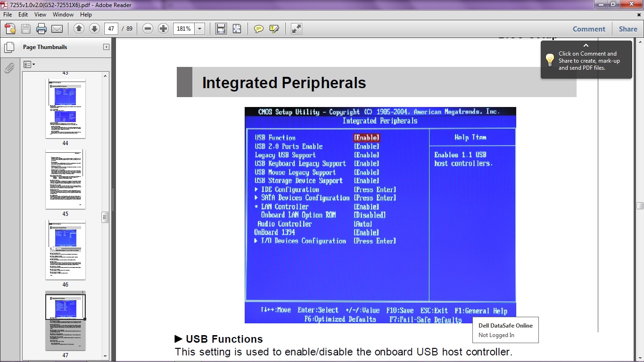Image resolution: width=644 pixels, height=362 pixels.
Task: Click the Dell DataSafe Online popup
Action: pyautogui.click(x=505, y=330)
